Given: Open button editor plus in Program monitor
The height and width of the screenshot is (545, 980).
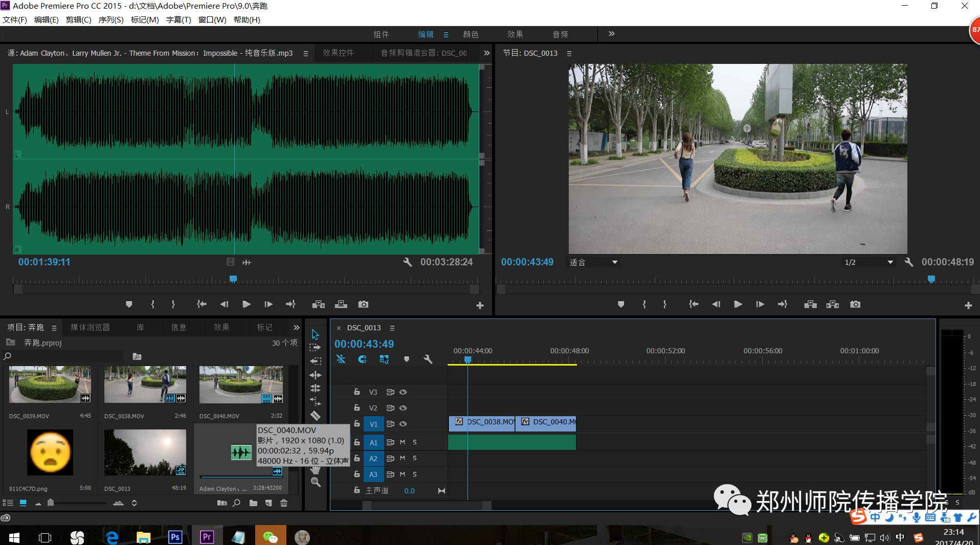Looking at the screenshot, I should click(968, 305).
